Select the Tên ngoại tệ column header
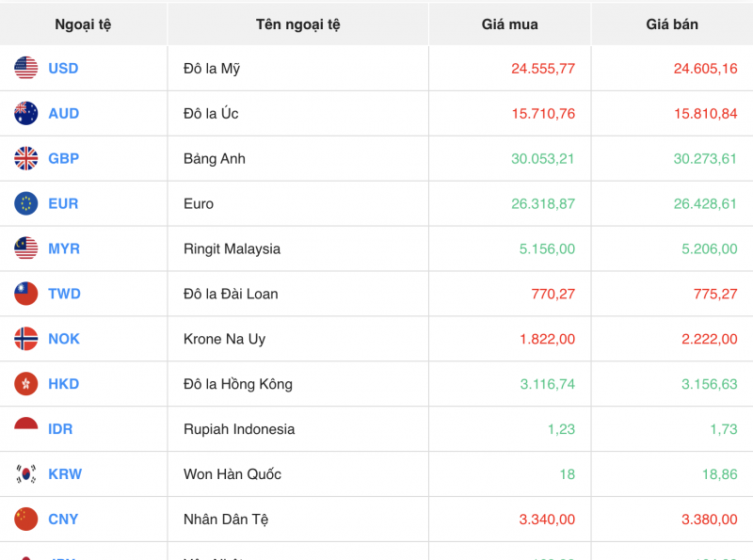The width and height of the screenshot is (753, 560). 297,24
